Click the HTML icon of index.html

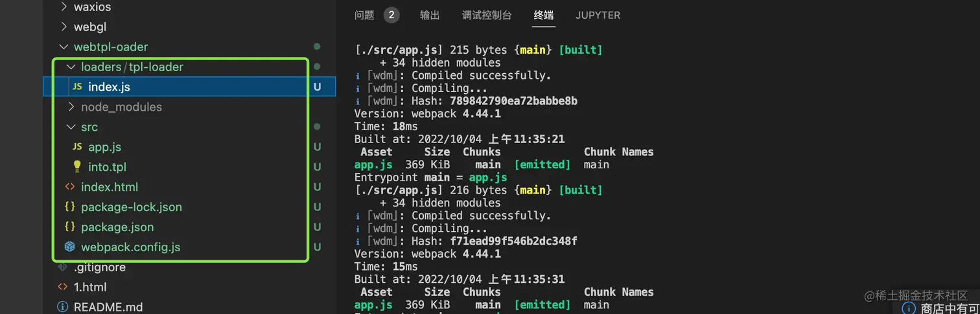click(x=70, y=187)
